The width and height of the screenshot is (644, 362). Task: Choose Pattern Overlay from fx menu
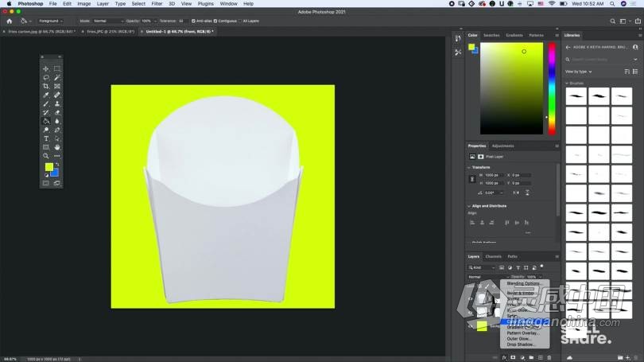tap(523, 333)
